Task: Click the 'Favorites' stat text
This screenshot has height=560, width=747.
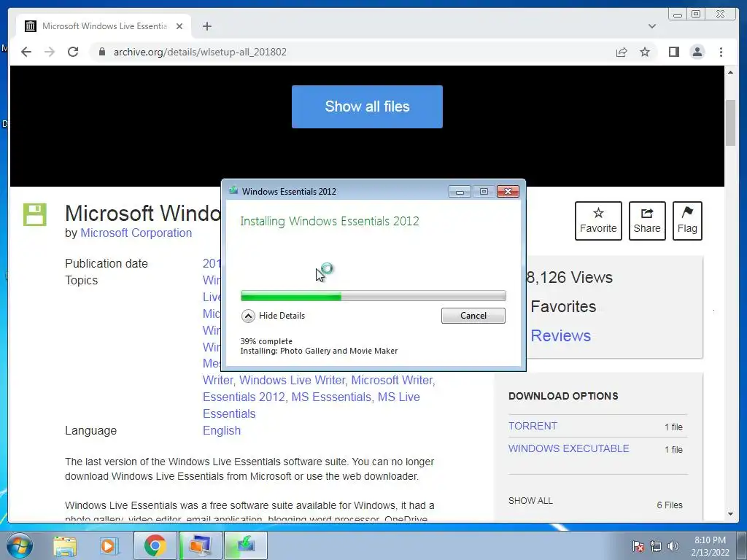Action: pos(563,307)
